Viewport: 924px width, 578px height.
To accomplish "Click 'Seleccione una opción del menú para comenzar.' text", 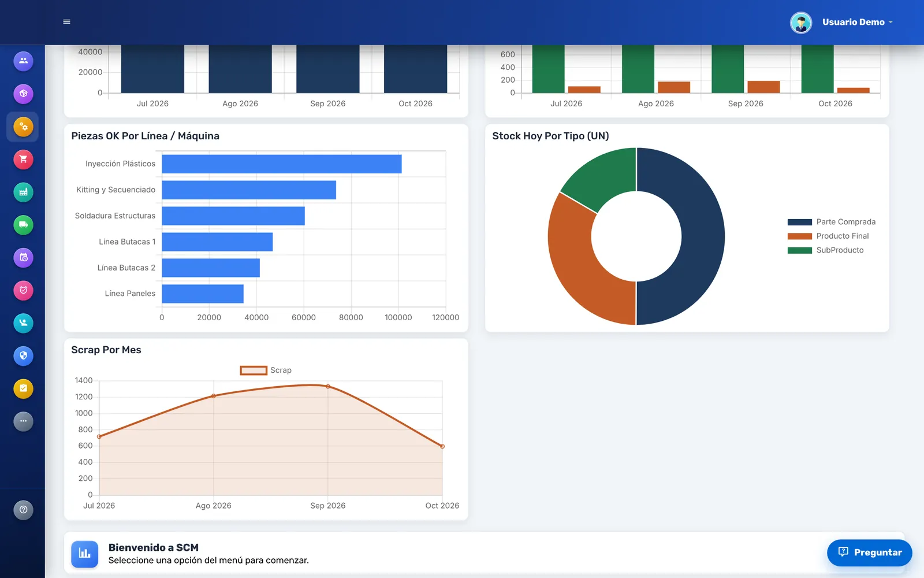I will click(x=208, y=560).
